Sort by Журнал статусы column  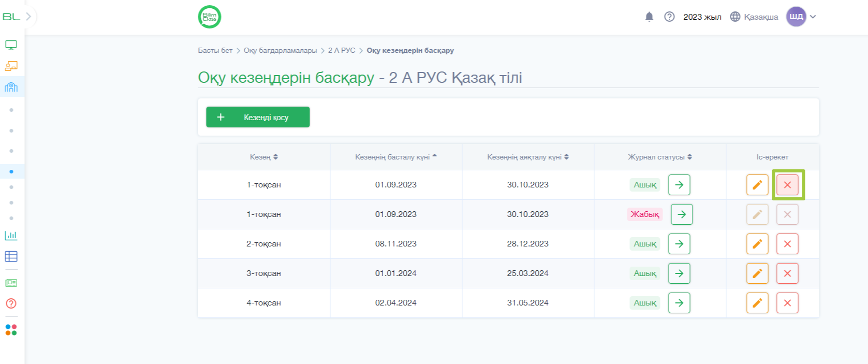click(660, 157)
